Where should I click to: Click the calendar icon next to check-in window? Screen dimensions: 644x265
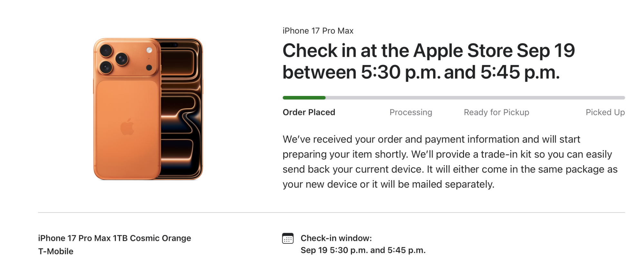(288, 239)
